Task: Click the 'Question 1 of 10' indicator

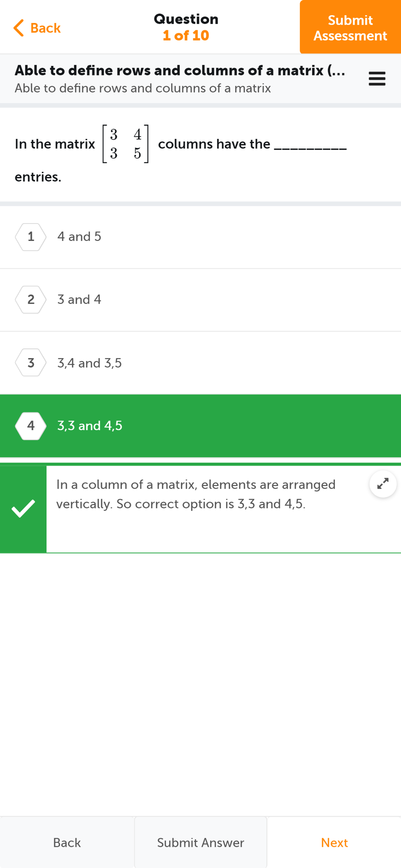Action: tap(186, 27)
